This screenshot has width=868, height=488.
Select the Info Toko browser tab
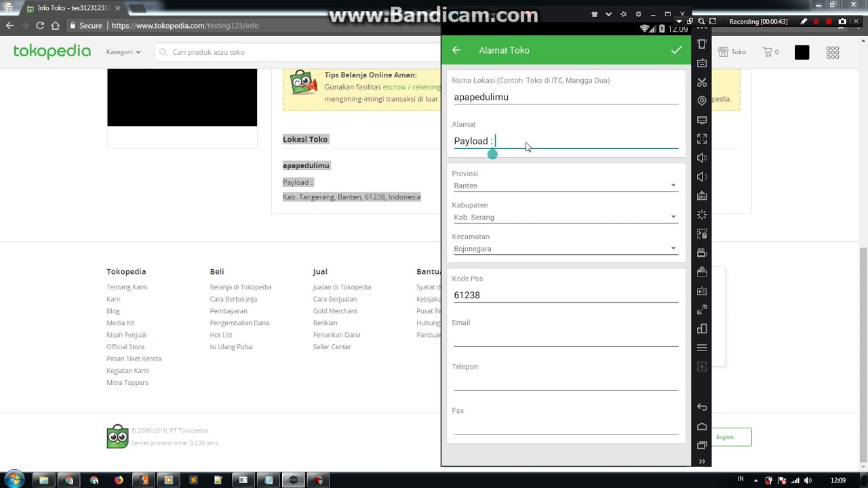tap(73, 8)
